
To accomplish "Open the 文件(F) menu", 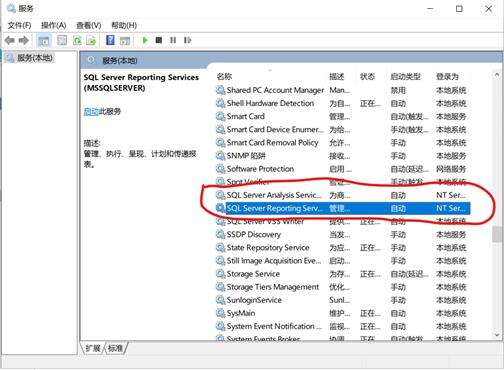I will pyautogui.click(x=19, y=25).
